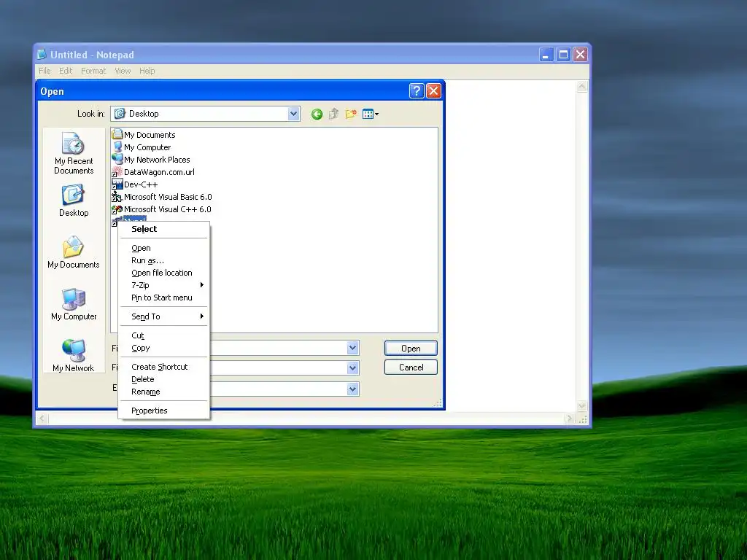Go up one folder level icon
Screen dimensions: 747x560
tap(333, 114)
